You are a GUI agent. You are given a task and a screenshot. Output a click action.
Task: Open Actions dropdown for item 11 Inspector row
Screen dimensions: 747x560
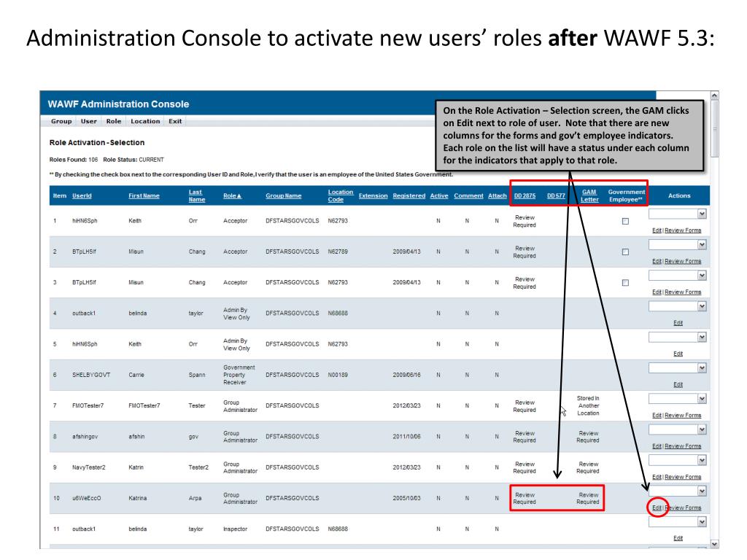(677, 522)
